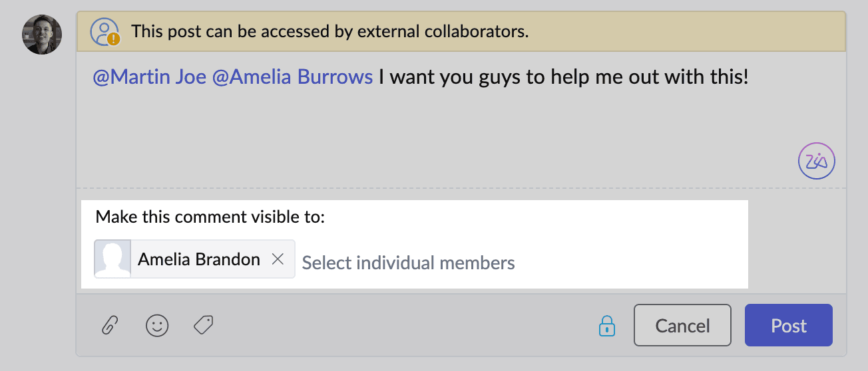868x371 pixels.
Task: Open the @Martin Joe mention
Action: 150,76
